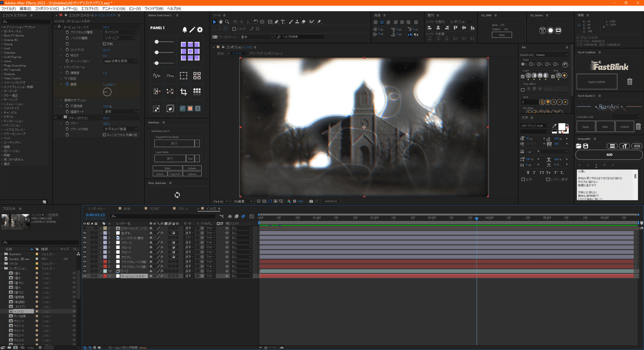Open the コンポジション (Composition) menu
Viewport: 644px width, 350px height.
tap(47, 9)
